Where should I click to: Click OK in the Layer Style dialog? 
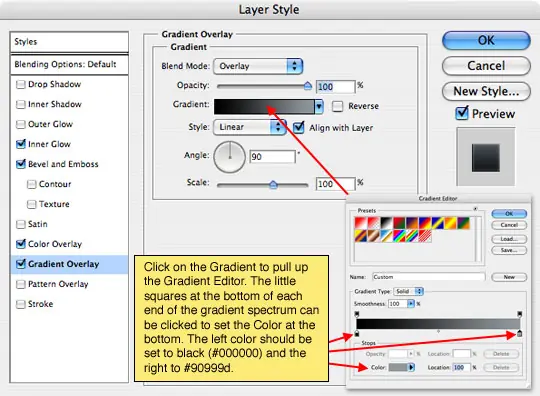tap(486, 41)
